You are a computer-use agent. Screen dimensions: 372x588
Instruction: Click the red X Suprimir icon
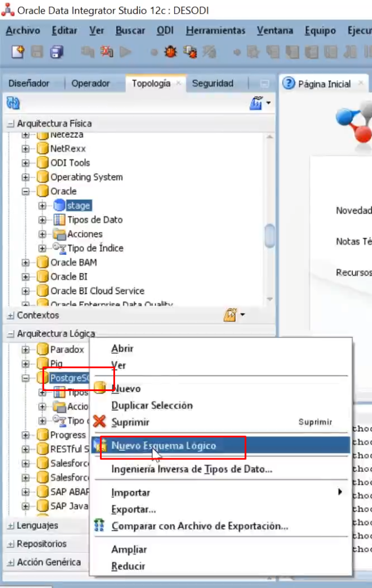point(99,421)
